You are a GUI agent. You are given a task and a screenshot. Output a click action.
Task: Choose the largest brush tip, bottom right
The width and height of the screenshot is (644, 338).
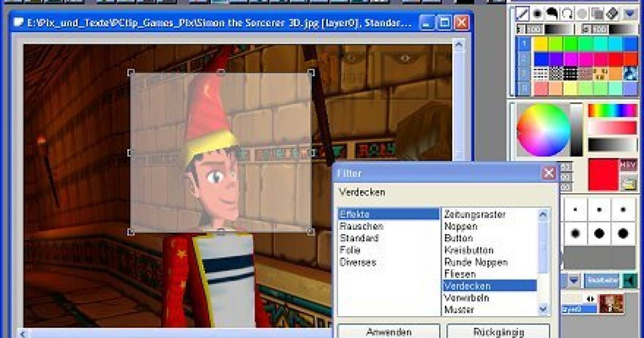pos(623,233)
